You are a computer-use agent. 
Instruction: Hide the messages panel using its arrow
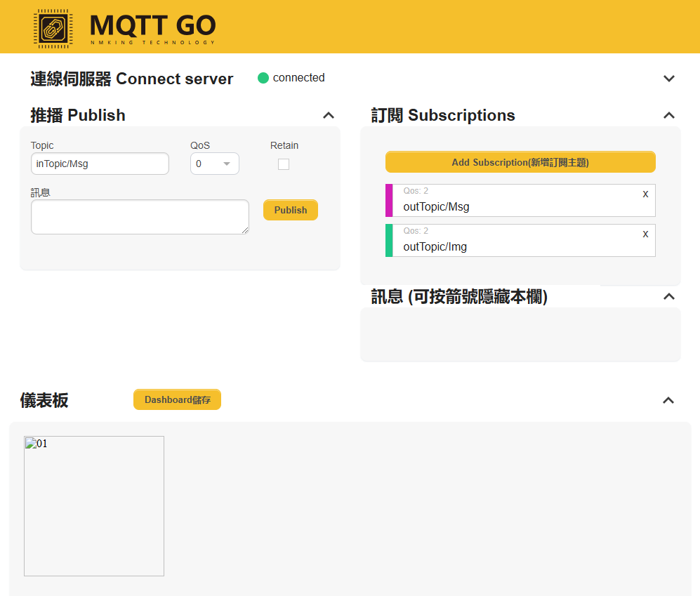(x=668, y=297)
